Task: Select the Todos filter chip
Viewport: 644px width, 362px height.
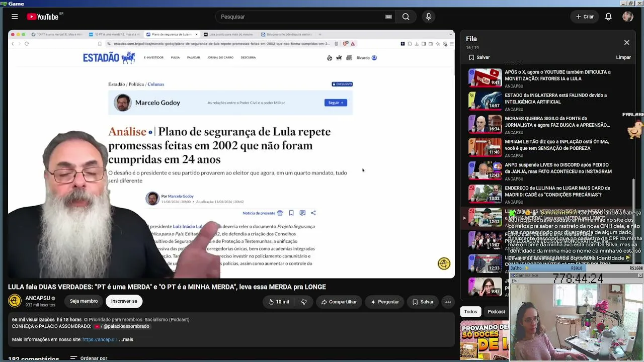Action: 470,312
